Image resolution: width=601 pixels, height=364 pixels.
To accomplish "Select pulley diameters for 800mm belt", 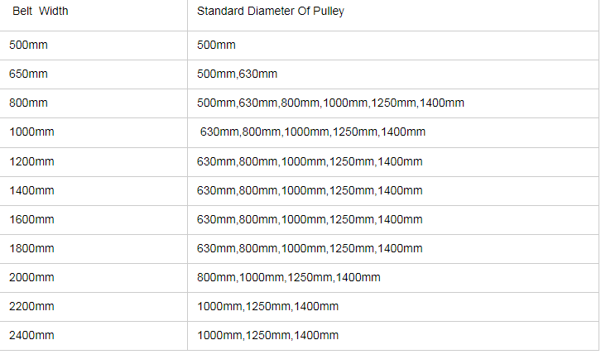I will pos(393,103).
